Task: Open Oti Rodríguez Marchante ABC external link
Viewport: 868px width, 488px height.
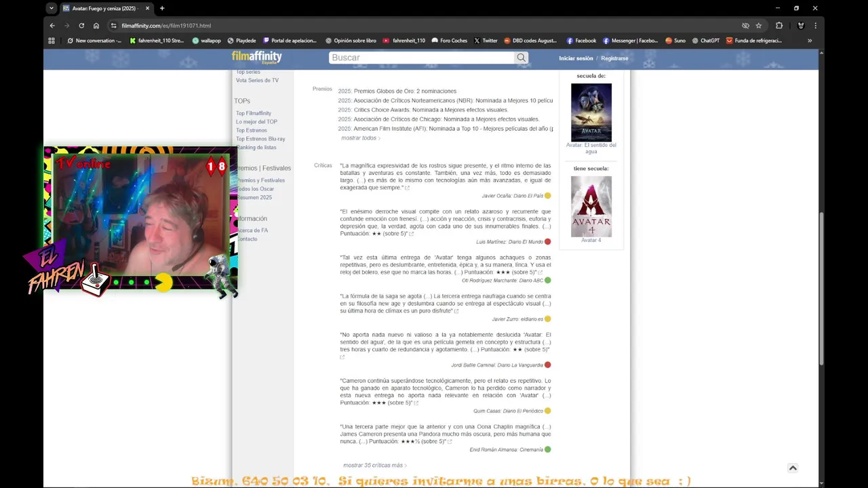Action: coord(540,272)
